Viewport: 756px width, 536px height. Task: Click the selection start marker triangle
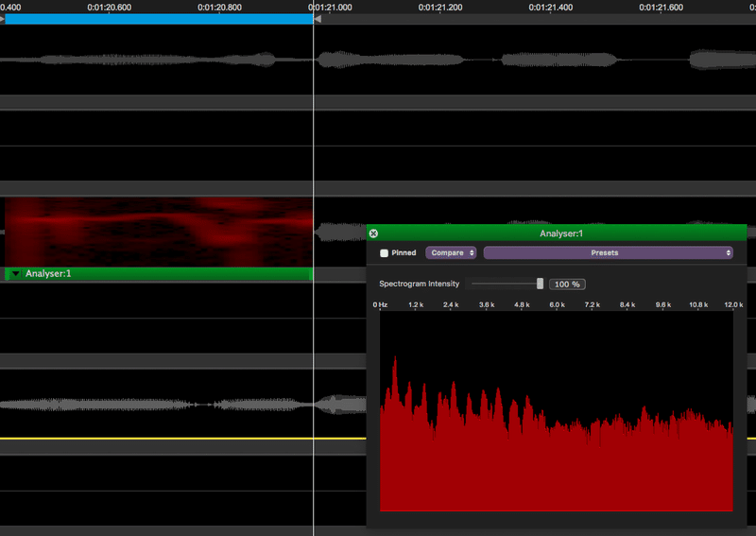3,19
